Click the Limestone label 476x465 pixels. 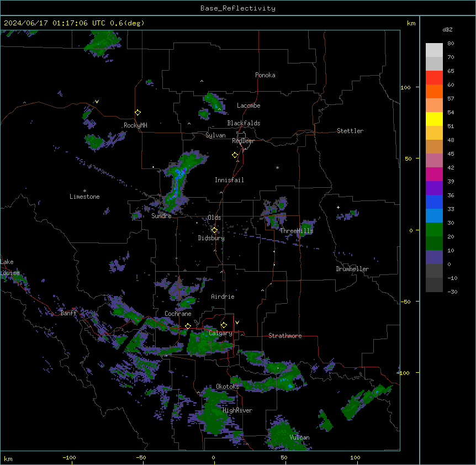[84, 197]
